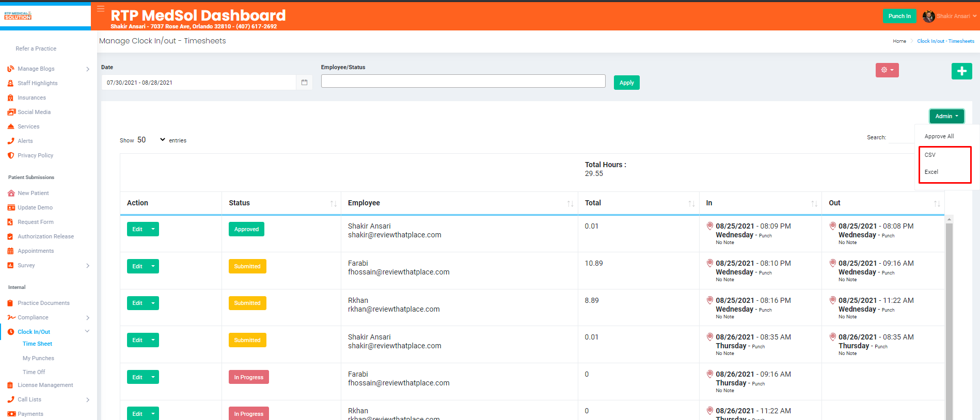Click the user avatar picture
The height and width of the screenshot is (420, 980).
coord(928,16)
